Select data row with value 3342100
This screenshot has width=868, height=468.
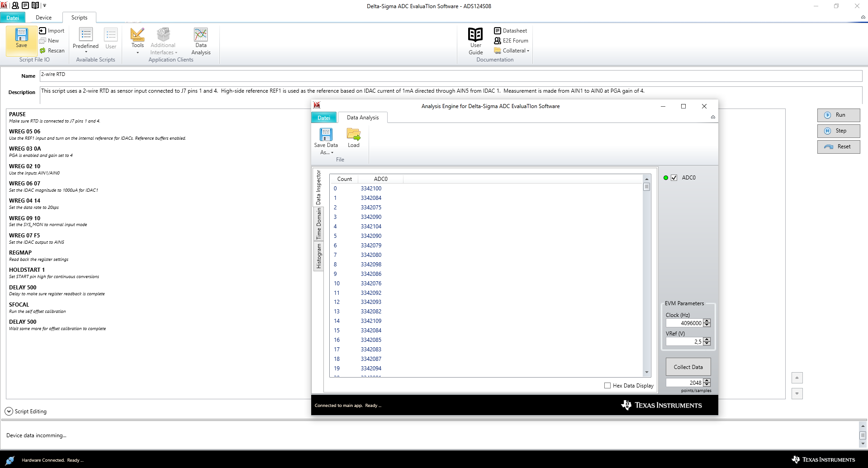pos(486,189)
